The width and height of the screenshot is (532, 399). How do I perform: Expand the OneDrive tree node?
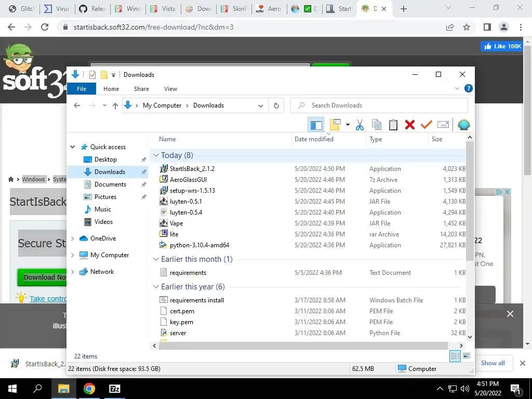[72, 238]
